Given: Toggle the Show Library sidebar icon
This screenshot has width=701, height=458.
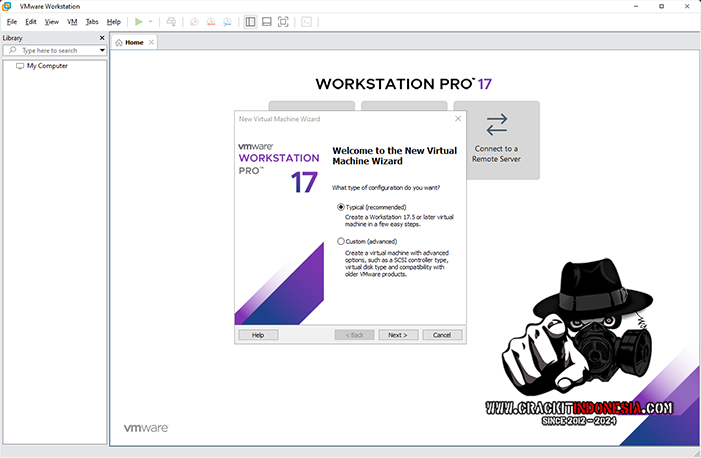Looking at the screenshot, I should tap(250, 21).
